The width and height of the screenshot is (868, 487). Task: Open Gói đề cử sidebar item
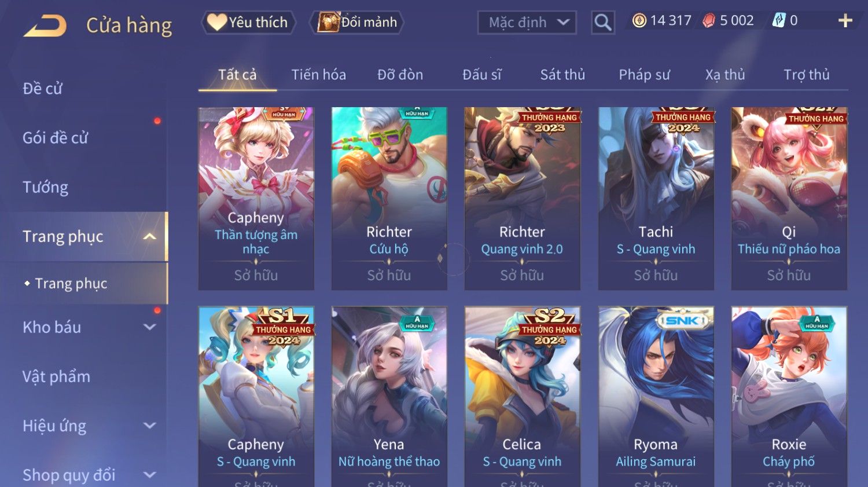[55, 138]
